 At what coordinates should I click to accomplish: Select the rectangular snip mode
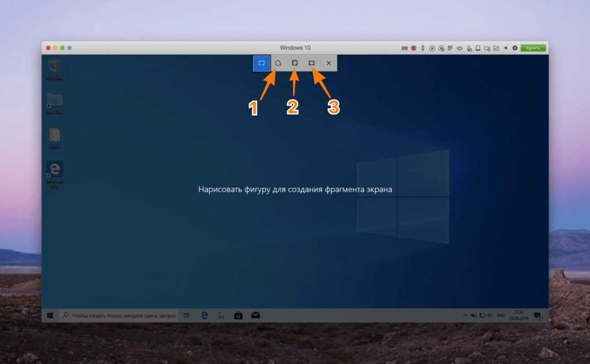(262, 63)
